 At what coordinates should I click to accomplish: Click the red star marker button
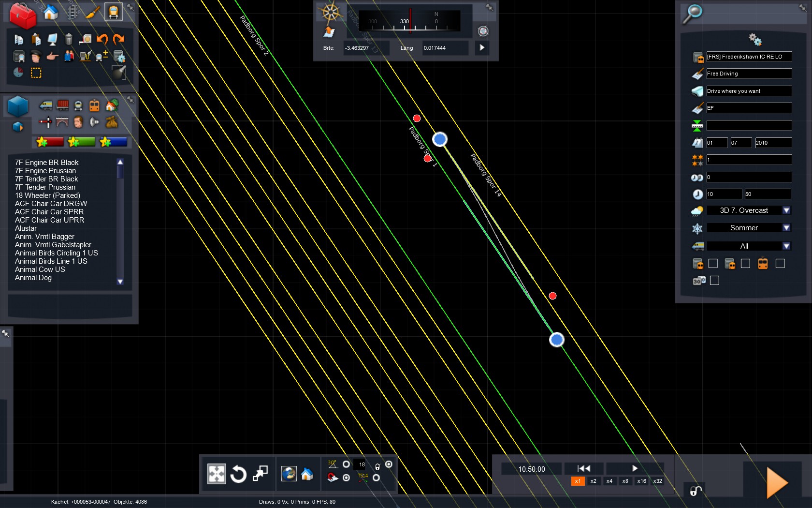click(50, 142)
